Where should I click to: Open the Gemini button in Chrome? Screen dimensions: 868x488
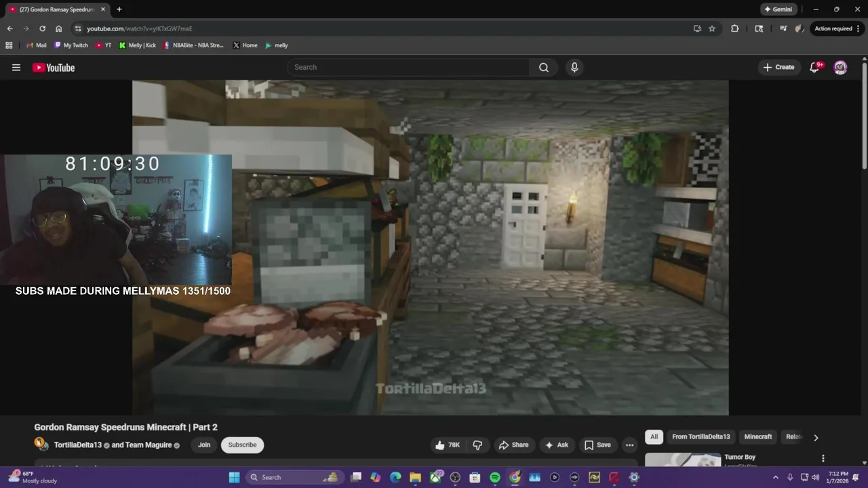coord(778,9)
